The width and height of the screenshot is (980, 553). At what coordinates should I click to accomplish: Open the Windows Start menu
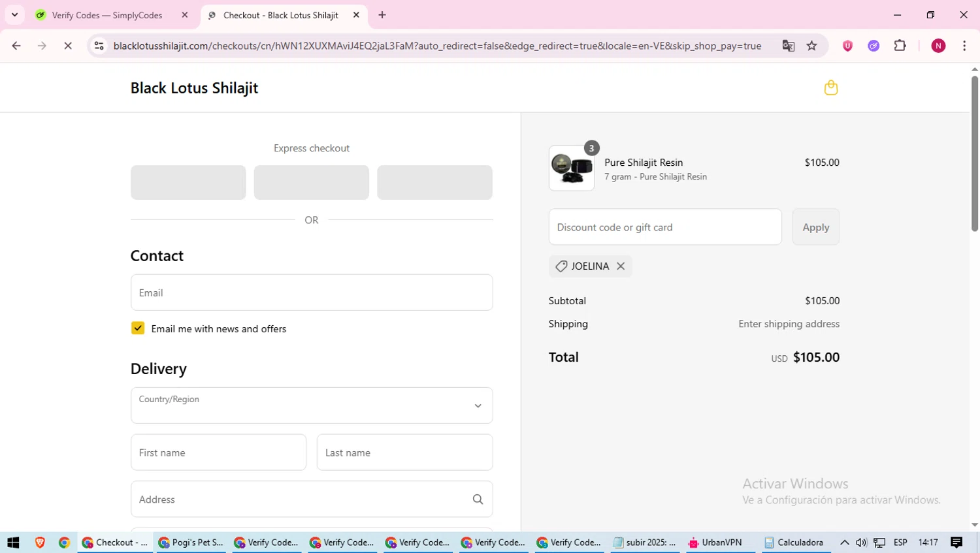[x=13, y=543]
